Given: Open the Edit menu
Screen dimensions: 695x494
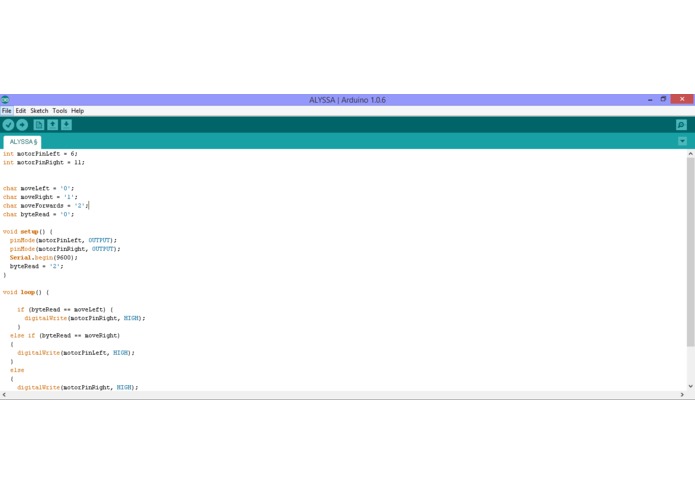Looking at the screenshot, I should point(21,111).
